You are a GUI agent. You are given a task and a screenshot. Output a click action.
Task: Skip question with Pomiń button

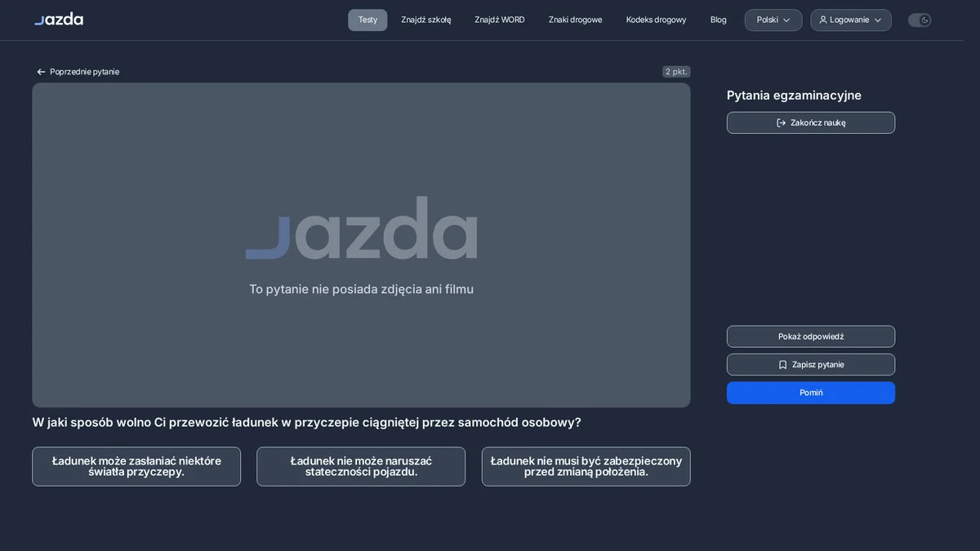(811, 393)
